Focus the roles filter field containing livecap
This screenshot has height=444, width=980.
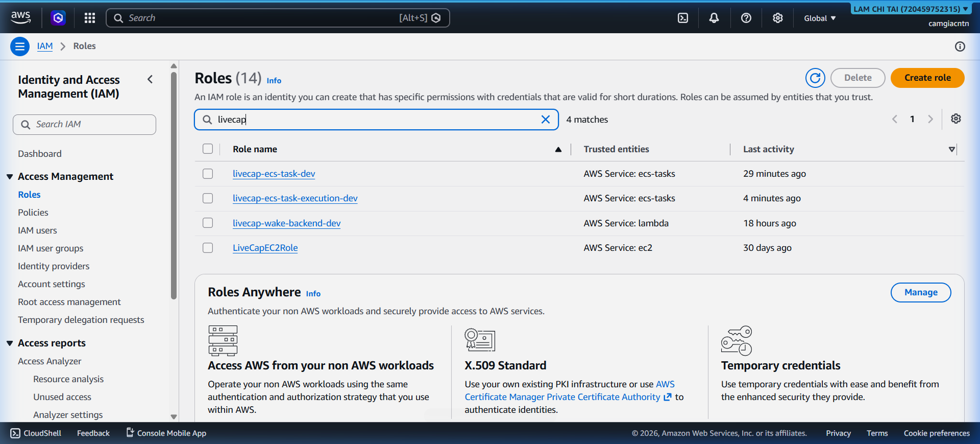coord(376,120)
